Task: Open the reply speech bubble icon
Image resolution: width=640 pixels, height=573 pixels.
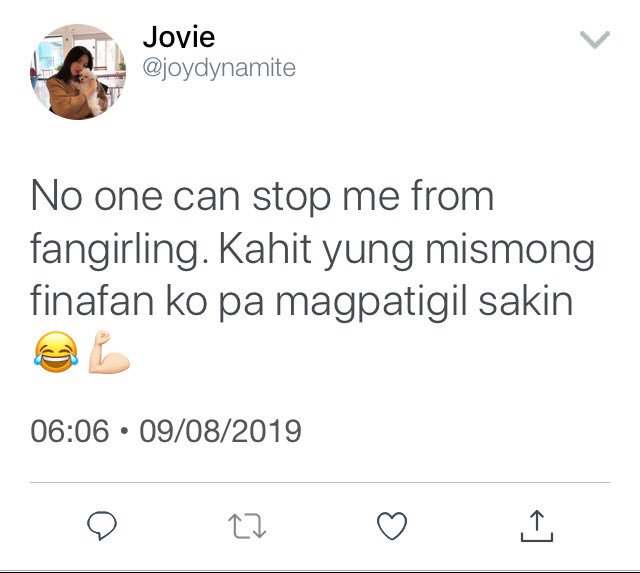Action: coord(102,525)
